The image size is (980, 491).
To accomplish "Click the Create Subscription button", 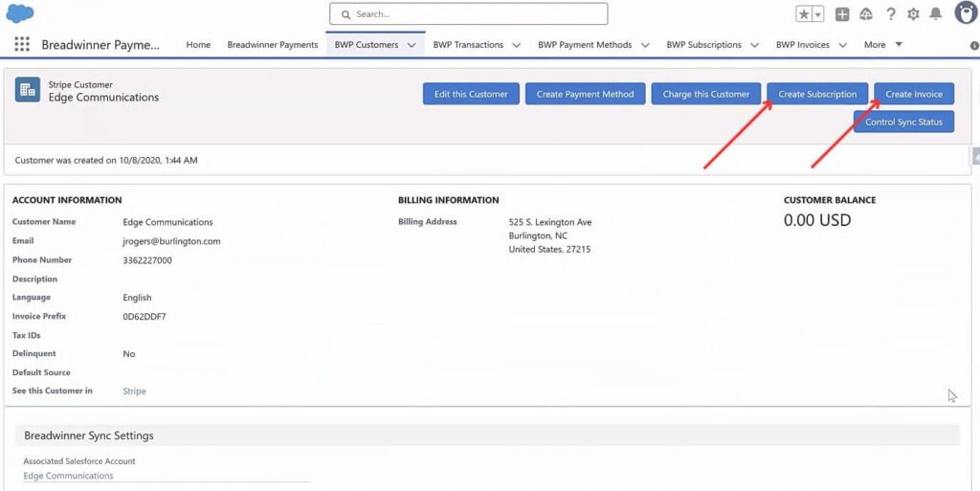I will tap(817, 94).
